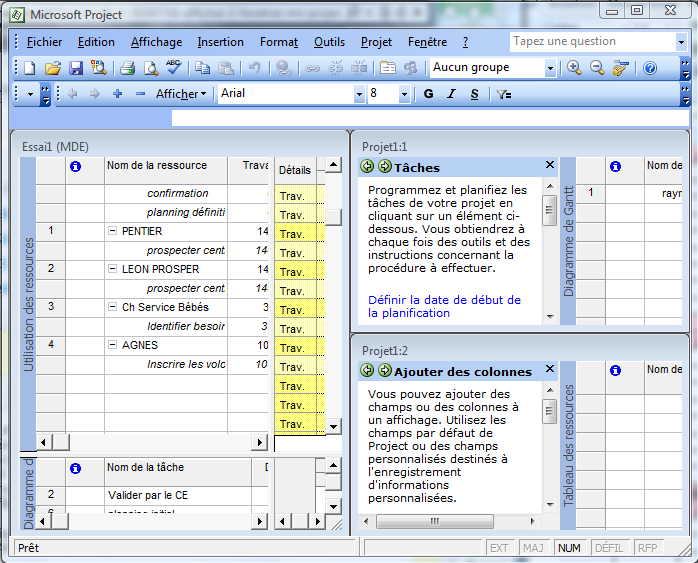
Task: Go forward in Ajouter des colonnes pane
Action: coord(385,370)
